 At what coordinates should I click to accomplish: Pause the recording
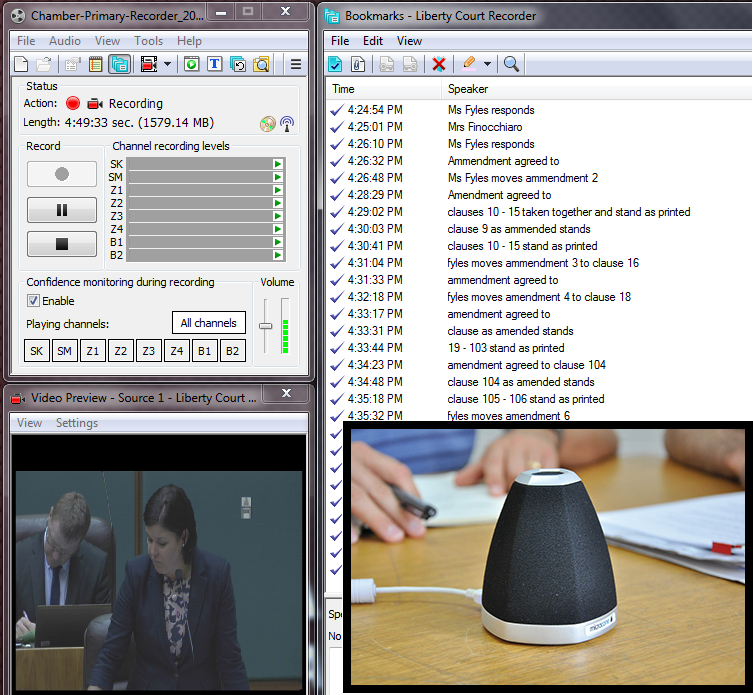[62, 210]
